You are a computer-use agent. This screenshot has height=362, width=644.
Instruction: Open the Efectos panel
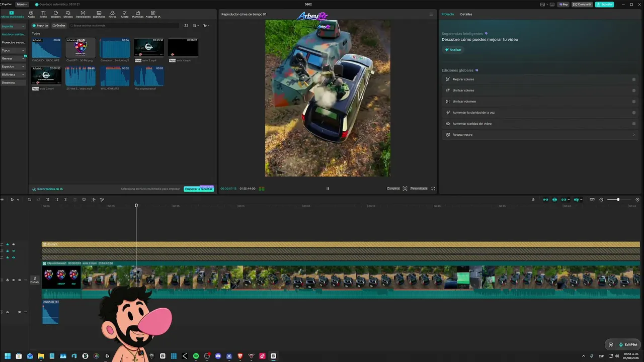(68, 14)
